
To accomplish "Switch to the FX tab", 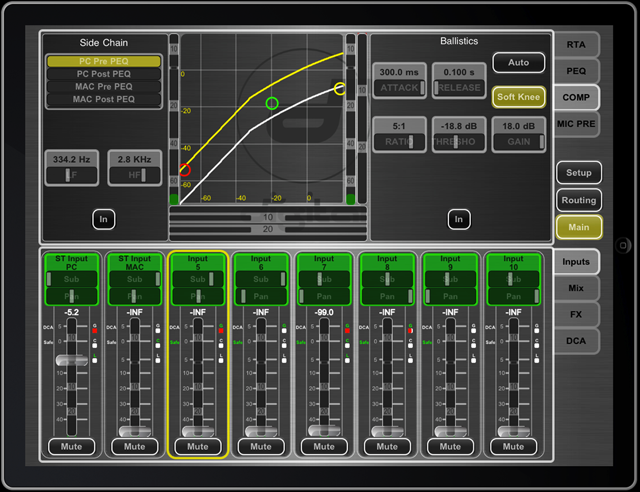I will click(576, 314).
